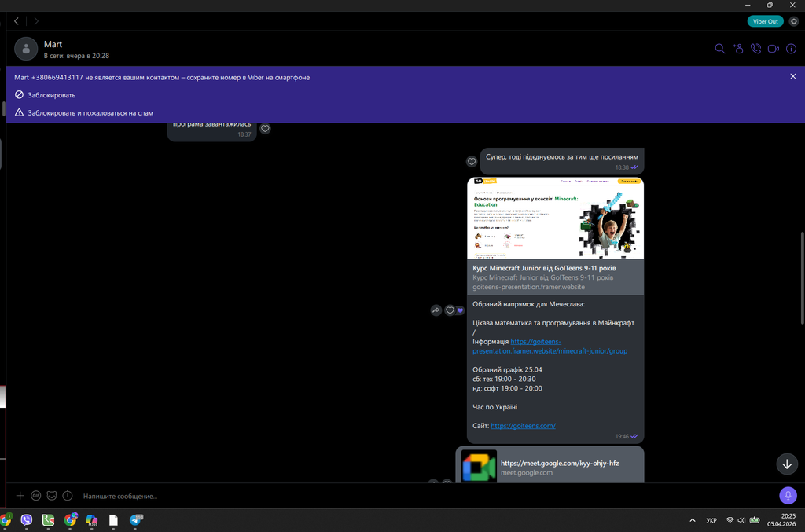The image size is (805, 532).
Task: Click the 'Курс Minecraft Junior від GoITeens' title
Action: [x=544, y=268]
